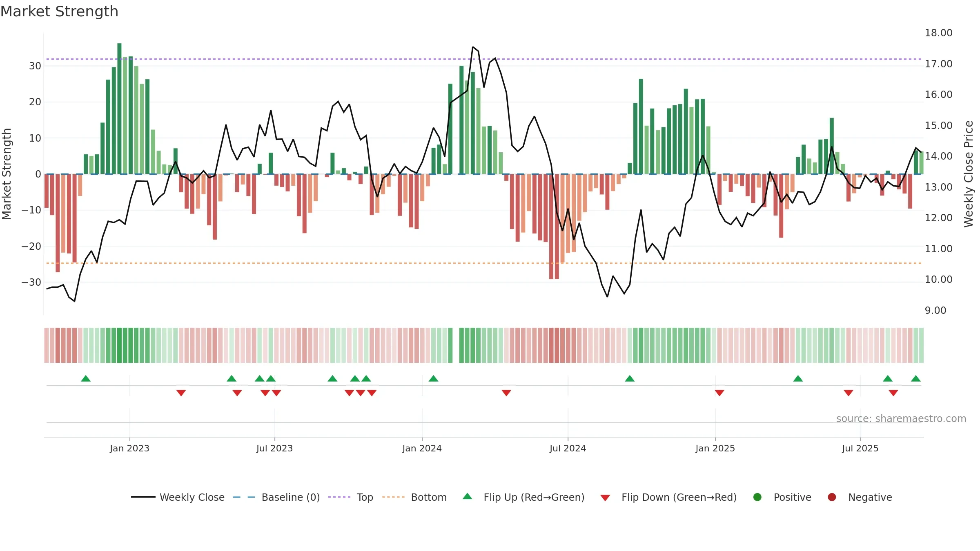
Task: Select the flip-down triangle just before Jul 2025
Action: coord(849,393)
